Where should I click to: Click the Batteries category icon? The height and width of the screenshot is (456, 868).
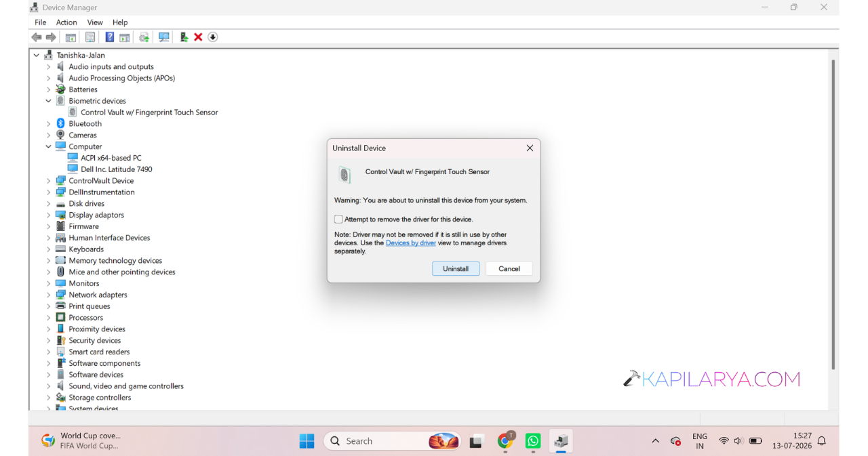(60, 89)
